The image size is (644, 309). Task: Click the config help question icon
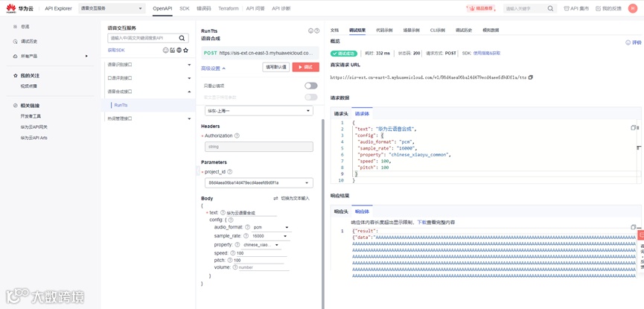[230, 220]
